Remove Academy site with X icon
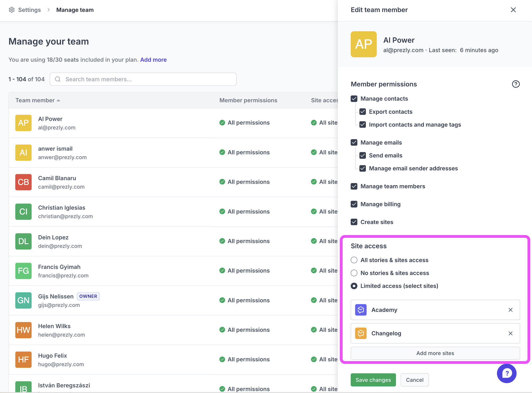 click(x=510, y=310)
